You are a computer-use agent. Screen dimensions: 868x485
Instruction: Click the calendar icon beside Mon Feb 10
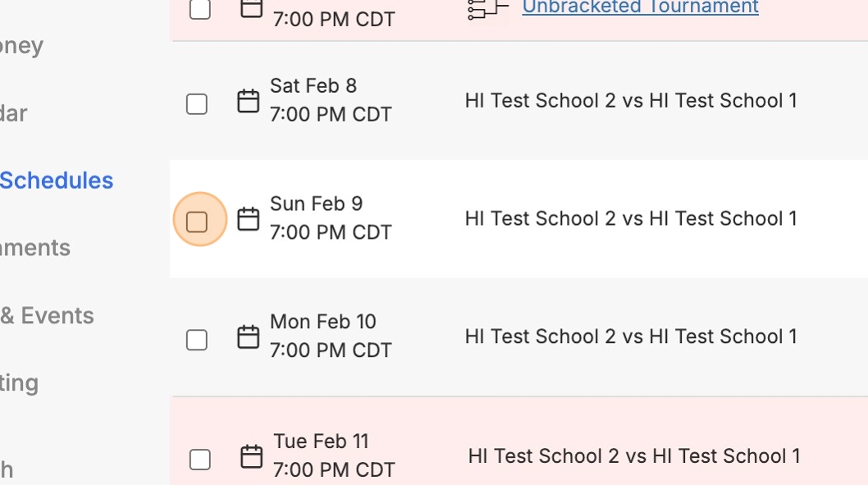click(248, 336)
